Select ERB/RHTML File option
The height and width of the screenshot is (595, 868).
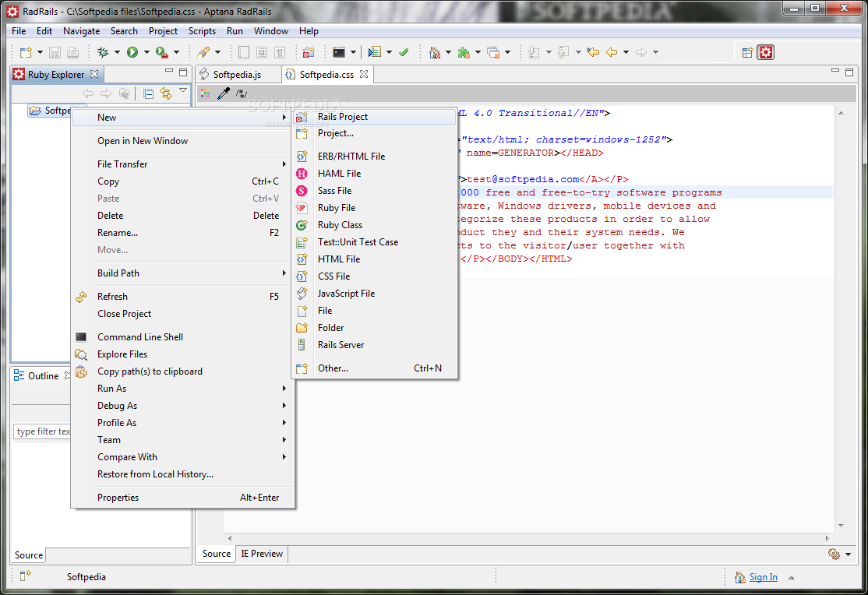[374, 157]
